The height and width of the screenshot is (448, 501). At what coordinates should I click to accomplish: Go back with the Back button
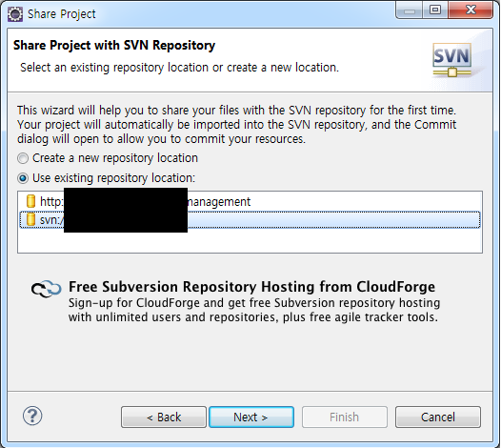click(x=164, y=417)
